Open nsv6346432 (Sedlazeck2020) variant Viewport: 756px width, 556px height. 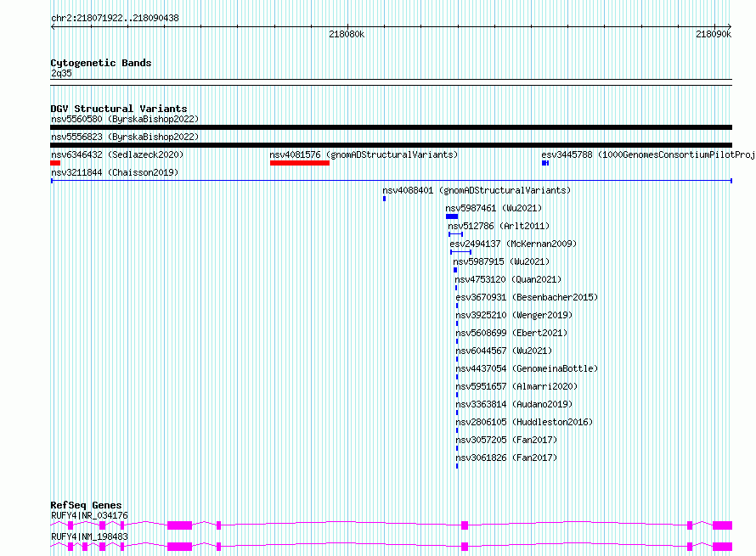[x=117, y=154]
